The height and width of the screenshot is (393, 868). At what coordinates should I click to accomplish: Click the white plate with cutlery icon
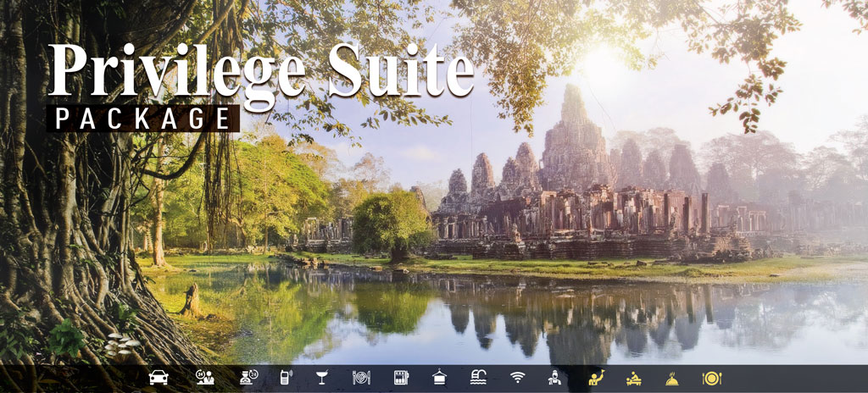click(361, 378)
